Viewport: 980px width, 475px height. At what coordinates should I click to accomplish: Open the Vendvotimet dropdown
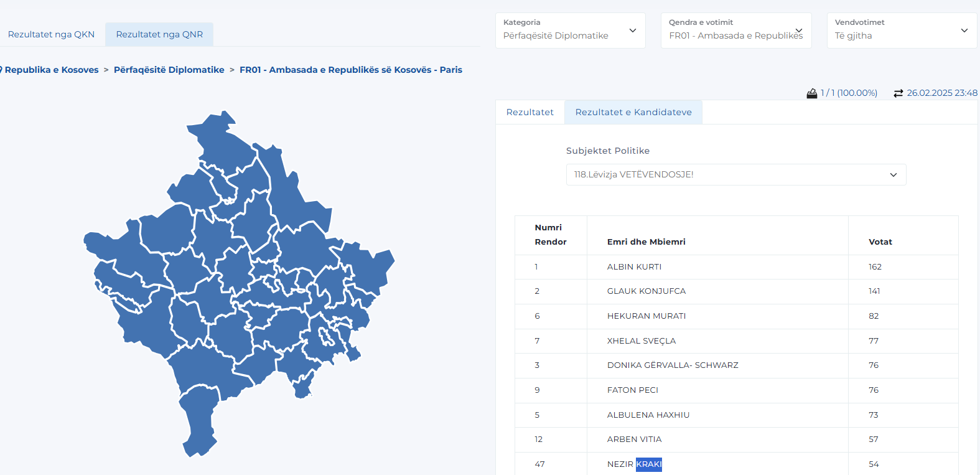[x=902, y=31]
